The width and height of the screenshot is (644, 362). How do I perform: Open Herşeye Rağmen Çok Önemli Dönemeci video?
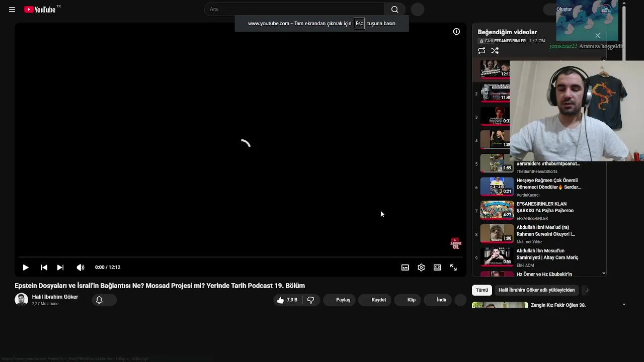point(548,184)
